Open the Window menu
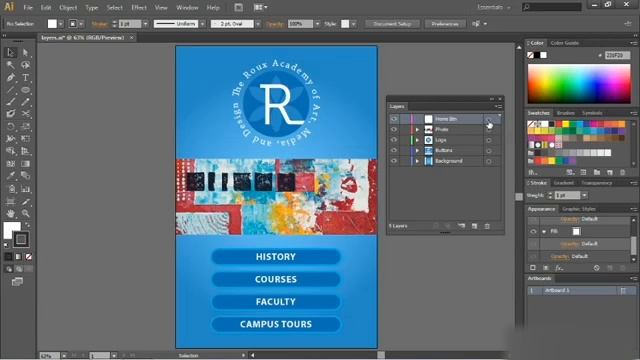This screenshot has width=640, height=360. click(x=187, y=7)
